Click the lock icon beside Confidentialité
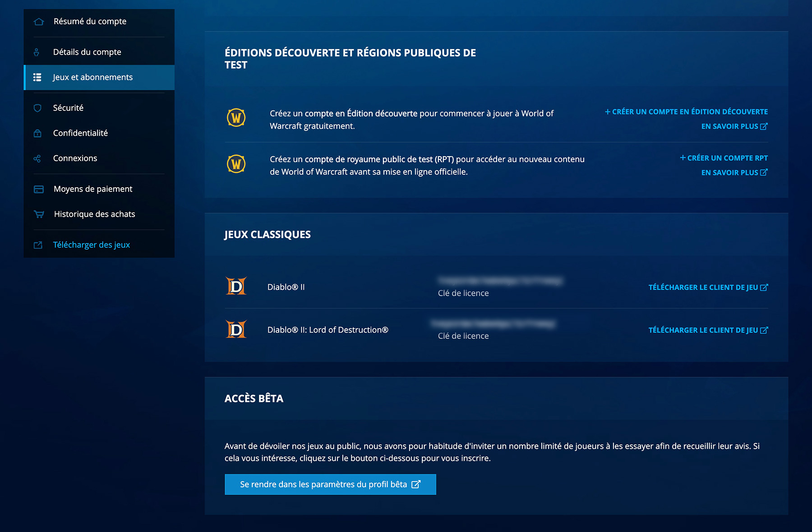Screen dimensions: 812x532 37,133
